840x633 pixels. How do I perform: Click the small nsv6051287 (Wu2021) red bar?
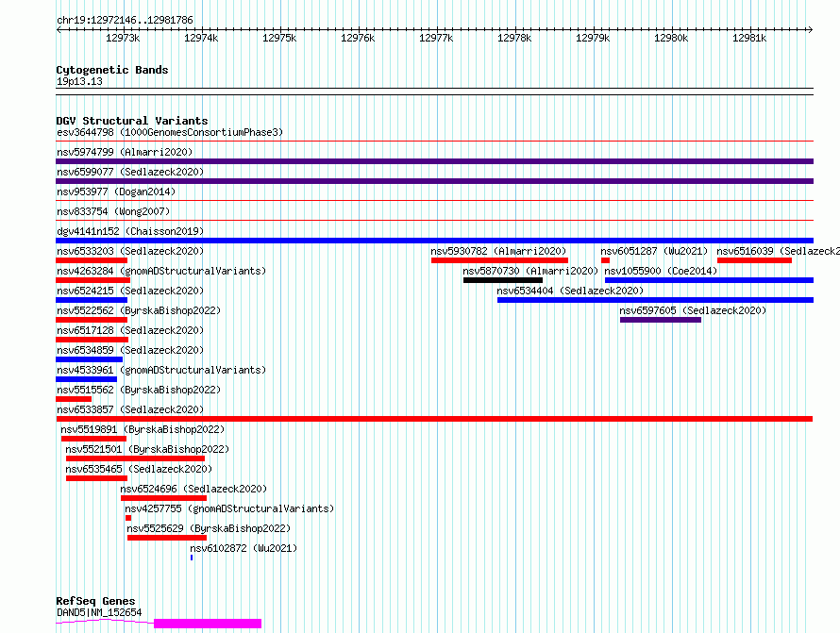click(605, 260)
